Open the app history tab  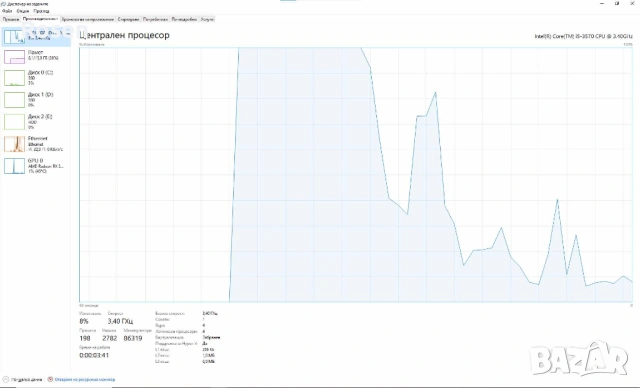[88, 19]
